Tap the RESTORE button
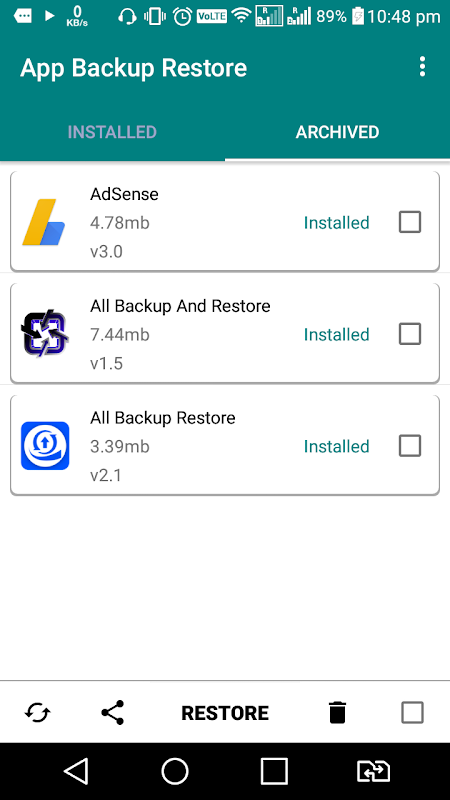Screen dimensions: 450x800 (x=225, y=713)
